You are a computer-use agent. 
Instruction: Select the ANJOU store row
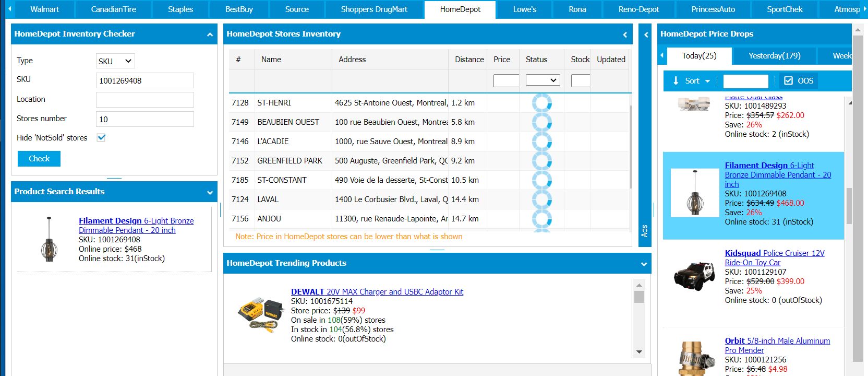[429, 219]
